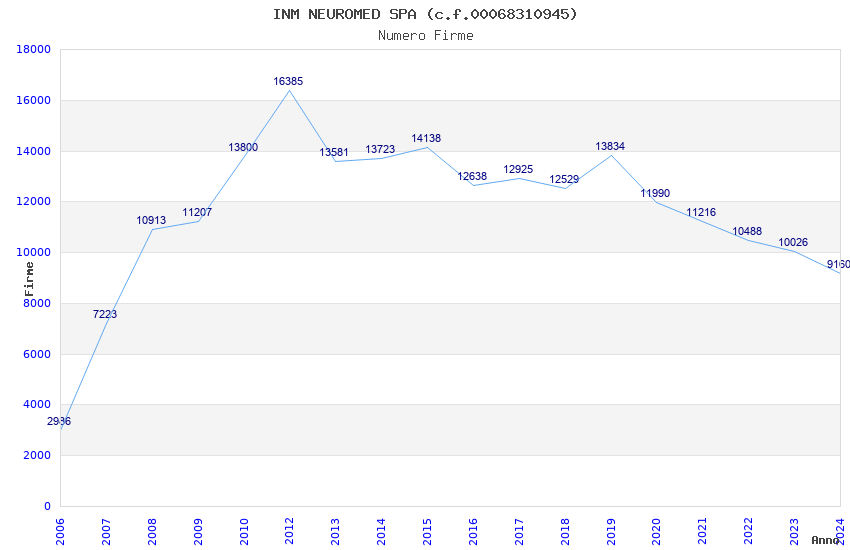Click the x-axis year 2017
Viewport: 850px width, 550px height.
519,531
